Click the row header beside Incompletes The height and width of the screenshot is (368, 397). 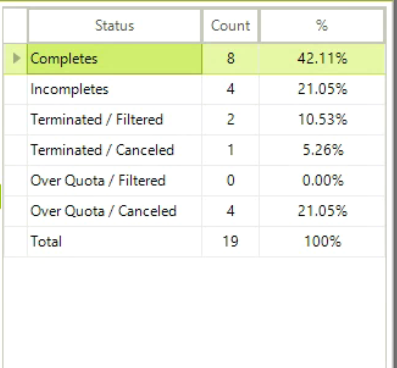(x=15, y=89)
